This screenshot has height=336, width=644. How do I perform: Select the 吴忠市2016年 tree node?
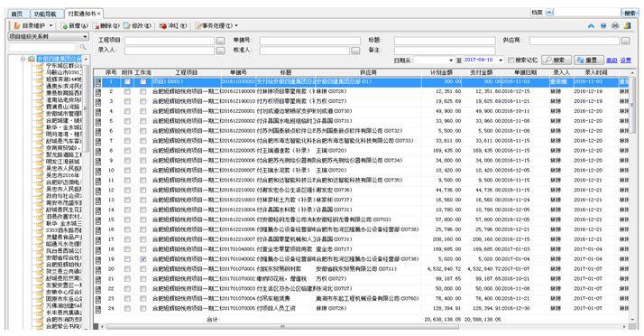pyautogui.click(x=63, y=175)
